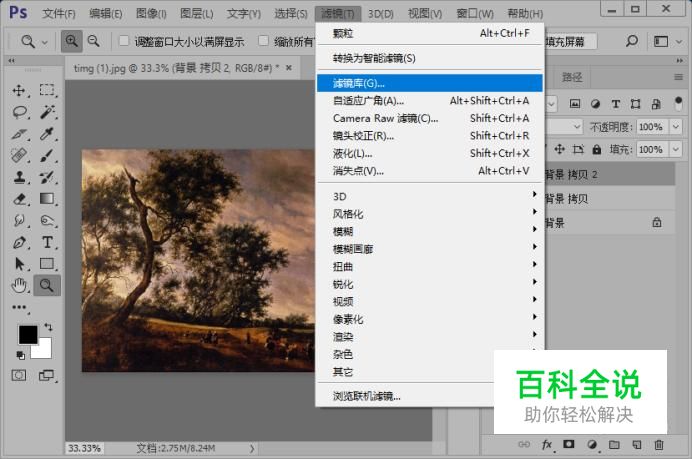Select the Rectangle shape tool
This screenshot has width=692, height=459.
point(47,263)
